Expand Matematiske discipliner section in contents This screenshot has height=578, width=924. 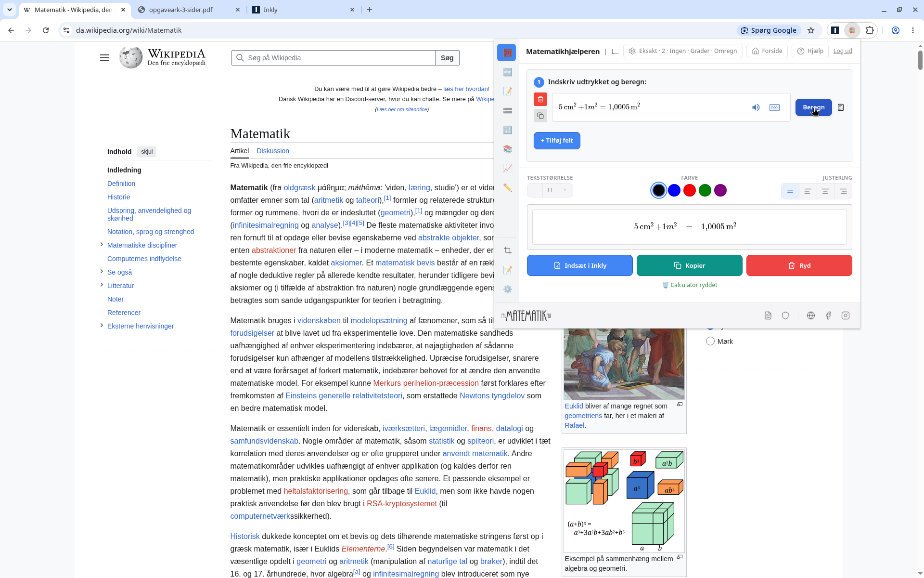coord(102,245)
